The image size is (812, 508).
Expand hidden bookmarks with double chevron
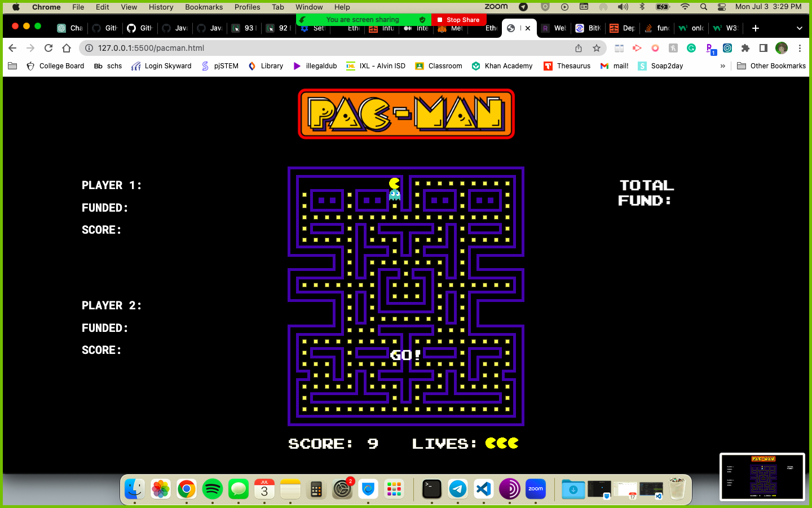pyautogui.click(x=723, y=66)
